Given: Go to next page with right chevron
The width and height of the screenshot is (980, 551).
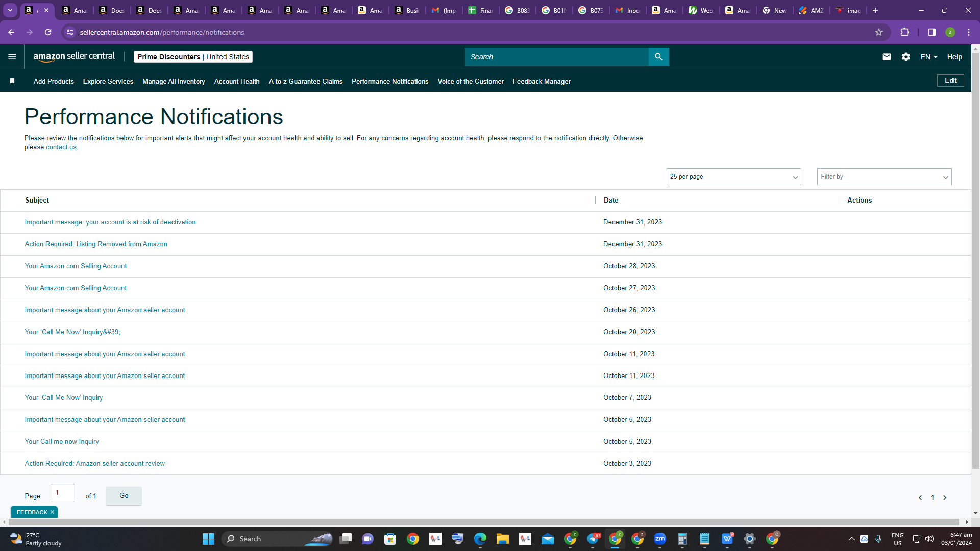Looking at the screenshot, I should (x=945, y=498).
